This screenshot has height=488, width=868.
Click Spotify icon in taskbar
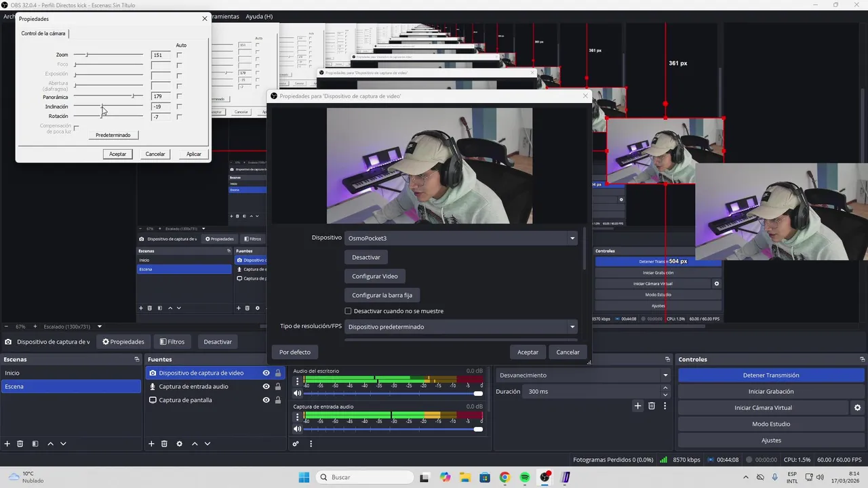point(525,477)
